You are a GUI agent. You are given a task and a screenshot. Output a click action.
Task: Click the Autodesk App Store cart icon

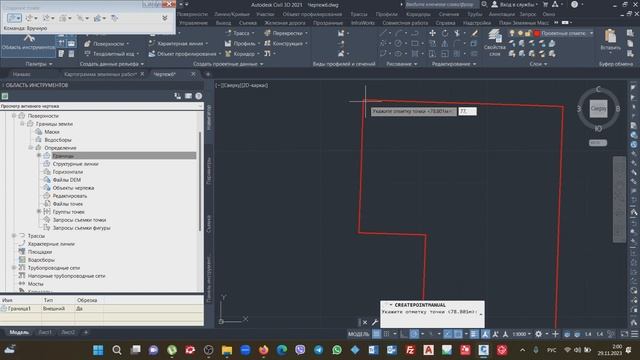[x=545, y=4]
